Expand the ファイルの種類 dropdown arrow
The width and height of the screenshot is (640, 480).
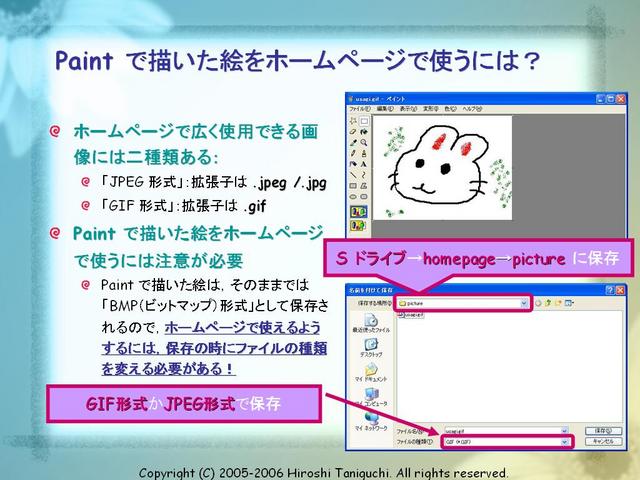[564, 442]
